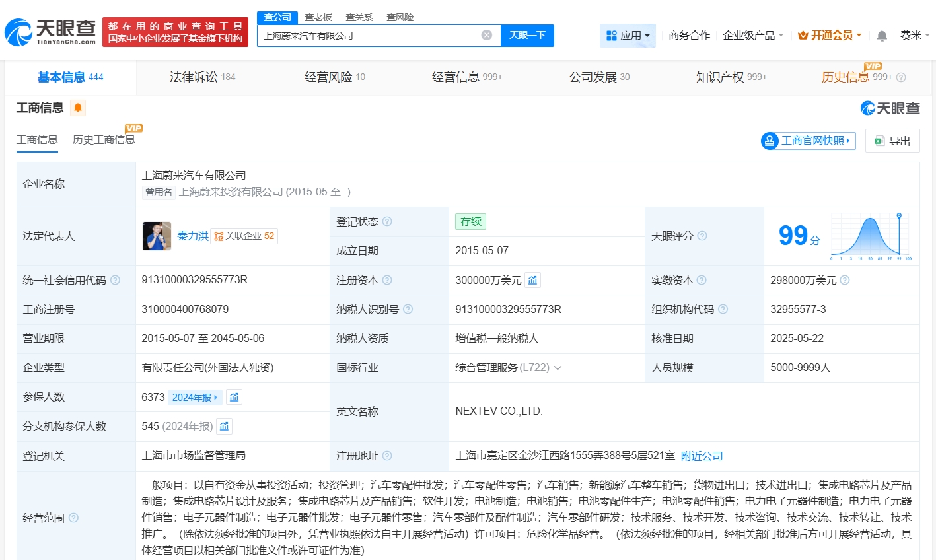
Task: Open 商务合作 link
Action: click(690, 36)
